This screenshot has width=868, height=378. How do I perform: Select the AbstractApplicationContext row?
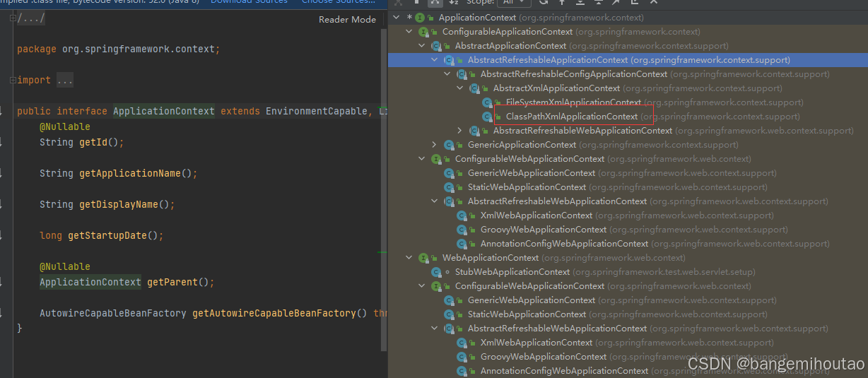tap(628, 46)
